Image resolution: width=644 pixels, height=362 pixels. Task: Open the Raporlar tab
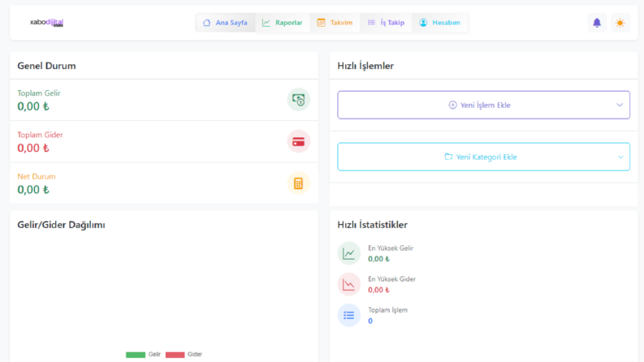pos(282,23)
